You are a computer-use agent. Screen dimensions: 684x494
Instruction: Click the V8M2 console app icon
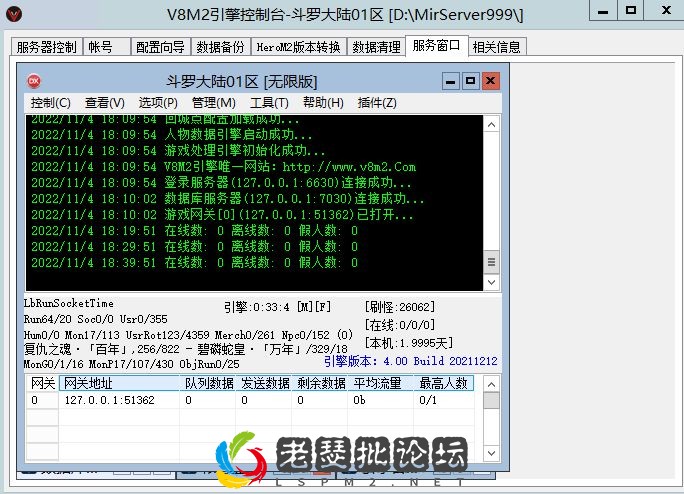[14, 14]
